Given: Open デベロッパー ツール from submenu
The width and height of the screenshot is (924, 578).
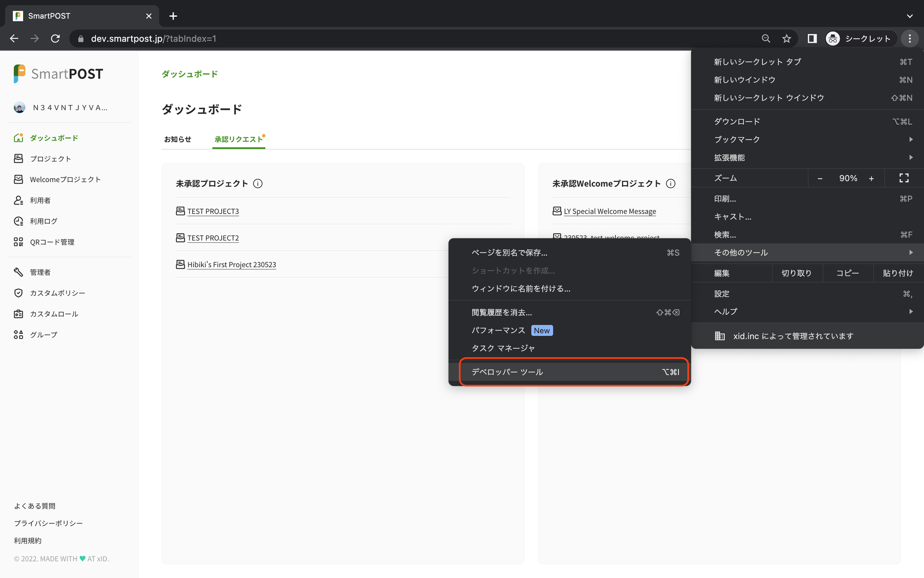Looking at the screenshot, I should [x=570, y=372].
